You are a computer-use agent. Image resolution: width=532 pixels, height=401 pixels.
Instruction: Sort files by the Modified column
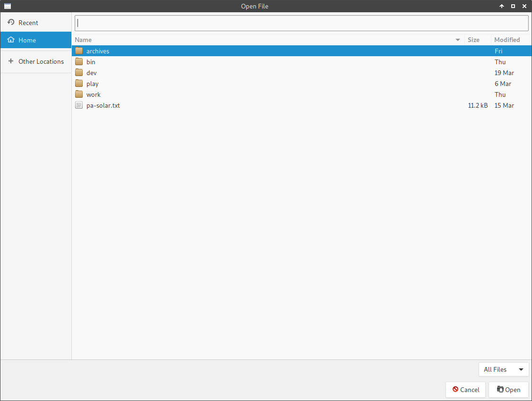pyautogui.click(x=507, y=40)
